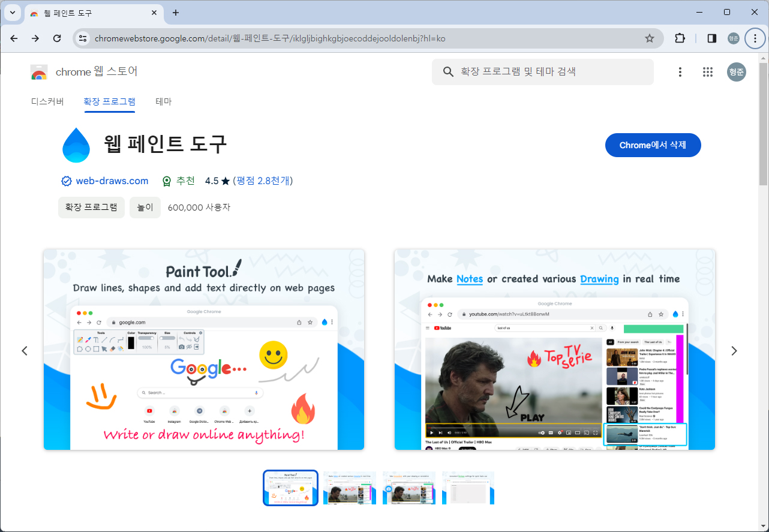The image size is (769, 532).
Task: Open the Make Notes screenshot slide
Action: (x=554, y=350)
